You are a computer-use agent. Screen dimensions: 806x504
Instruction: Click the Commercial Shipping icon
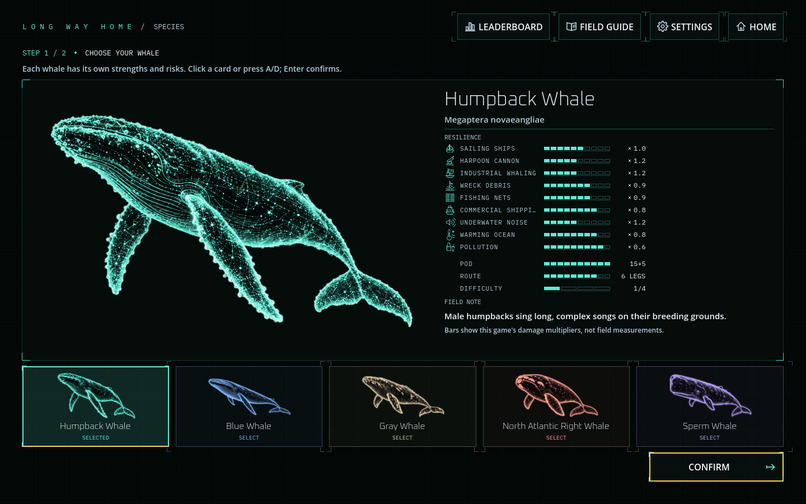(x=450, y=210)
